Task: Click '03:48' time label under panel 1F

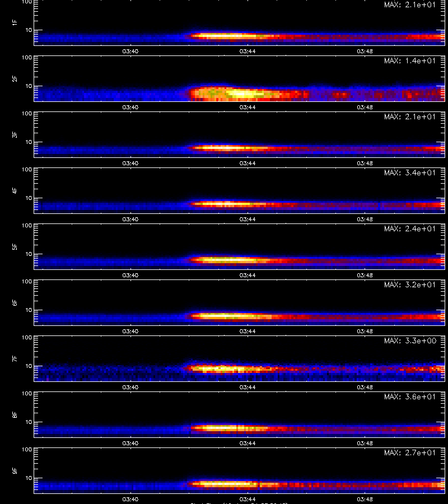Action: point(365,51)
